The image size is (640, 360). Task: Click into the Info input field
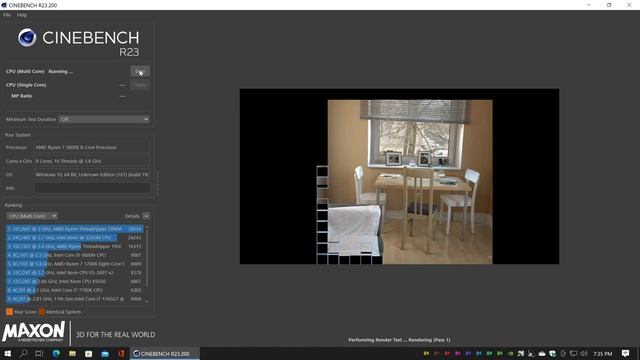click(92, 188)
